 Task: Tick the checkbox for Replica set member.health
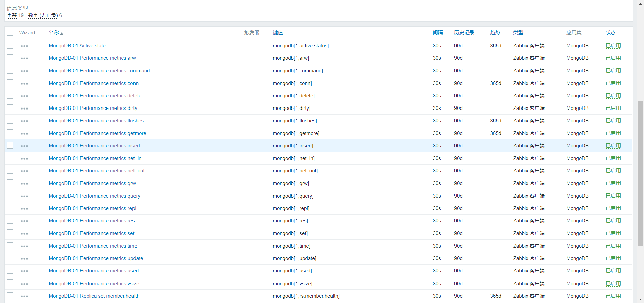(x=10, y=296)
